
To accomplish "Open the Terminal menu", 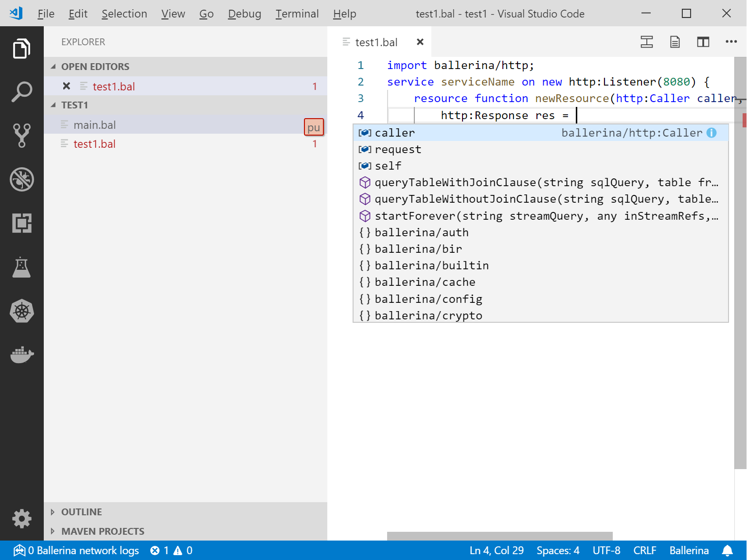I will point(297,14).
